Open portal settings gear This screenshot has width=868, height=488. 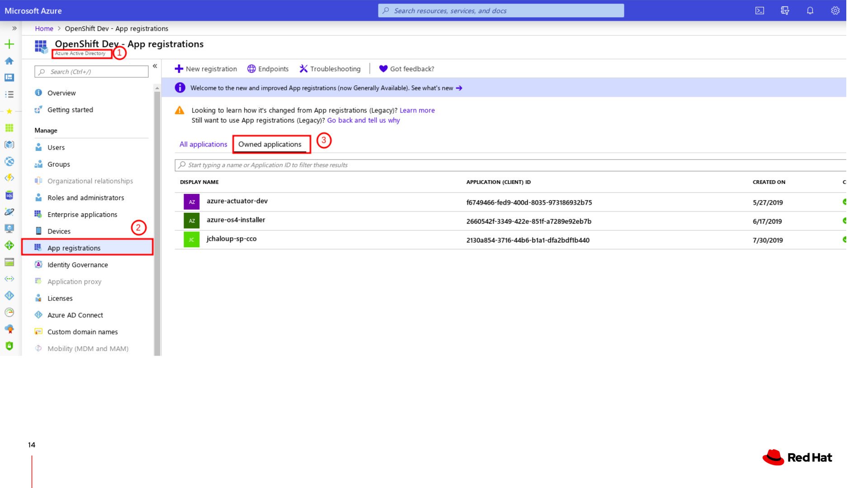tap(835, 10)
